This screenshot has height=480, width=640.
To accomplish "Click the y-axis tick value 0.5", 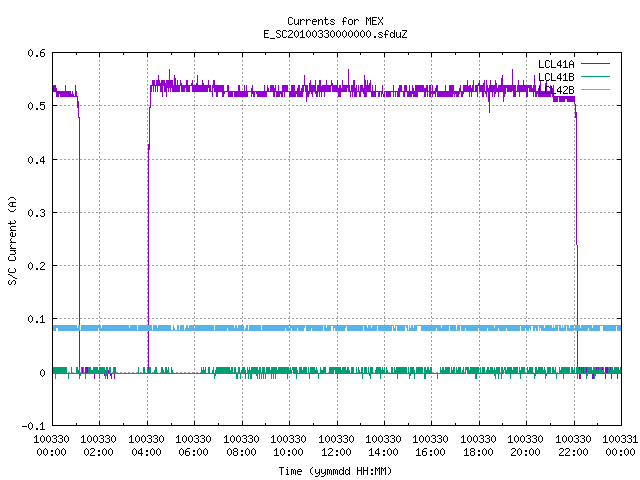I will (x=36, y=106).
